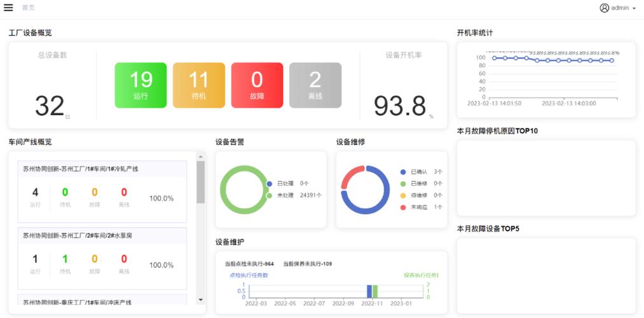The height and width of the screenshot is (318, 644).
Task: Click the blue inspection bar in maintenance chart
Action: pos(369,291)
